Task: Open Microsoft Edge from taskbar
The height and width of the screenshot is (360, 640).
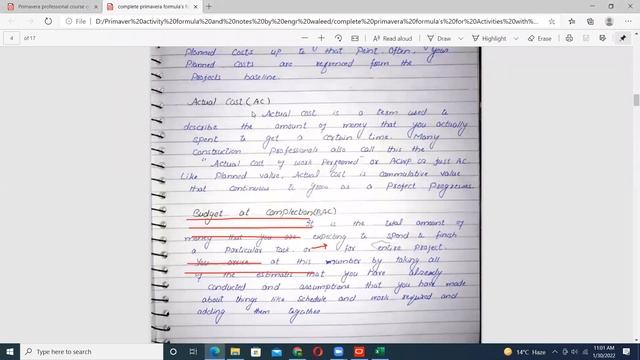Action: coord(215,351)
